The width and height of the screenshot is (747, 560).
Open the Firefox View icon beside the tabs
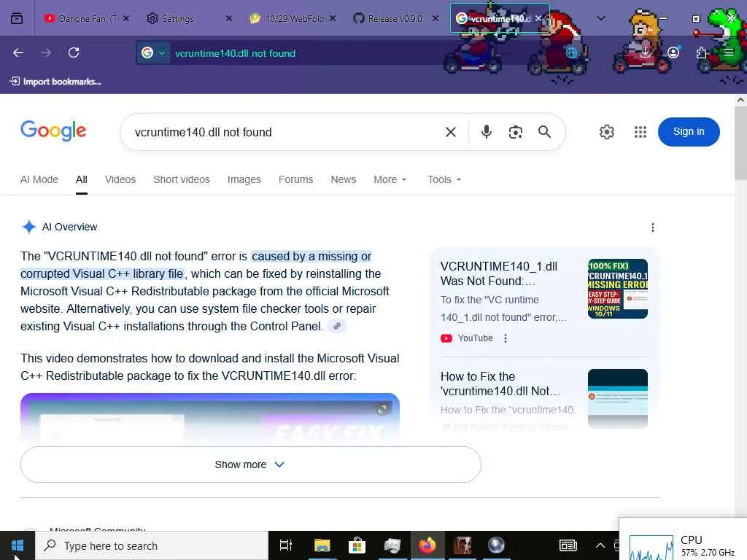tap(17, 18)
